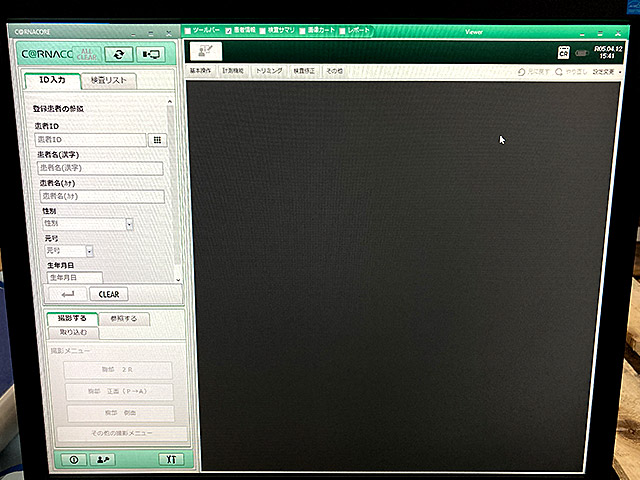This screenshot has width=640, height=480.
Task: Click the 患者名(漢字) input field
Action: point(100,168)
